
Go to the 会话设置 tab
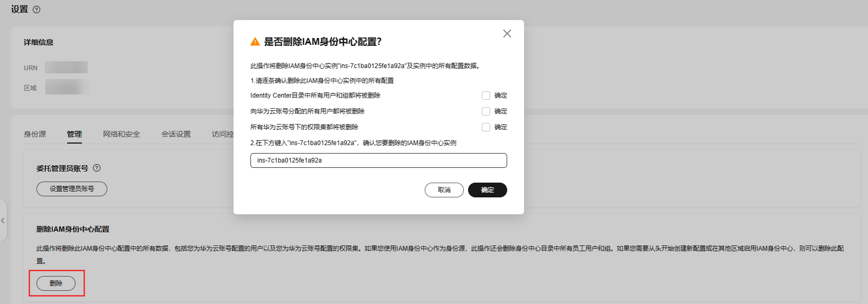(x=176, y=134)
